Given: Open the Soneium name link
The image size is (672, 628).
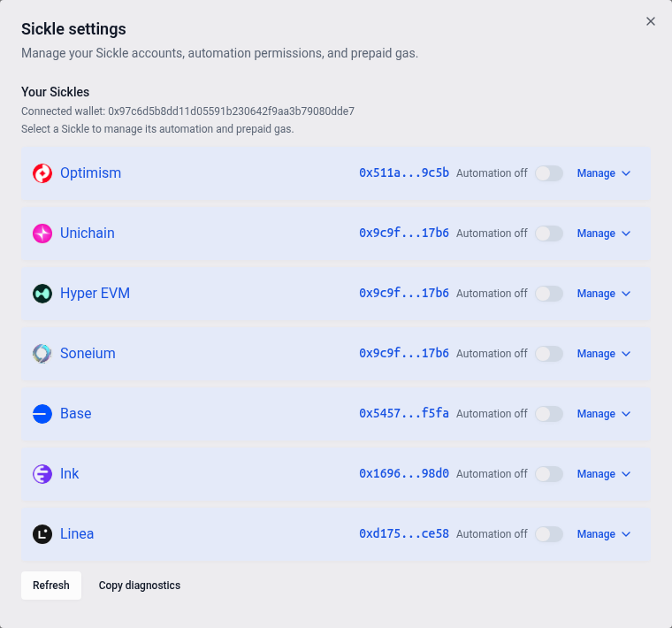Looking at the screenshot, I should pyautogui.click(x=88, y=354).
